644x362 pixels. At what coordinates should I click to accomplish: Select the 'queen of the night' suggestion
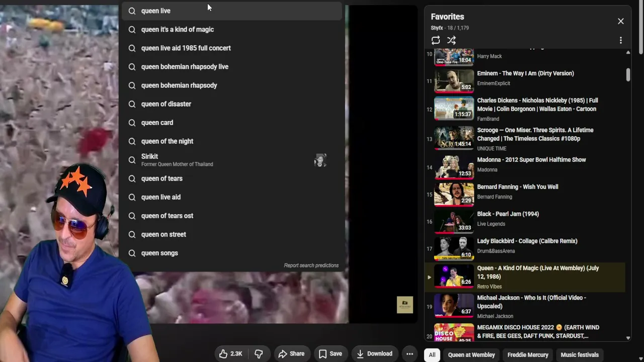232,141
